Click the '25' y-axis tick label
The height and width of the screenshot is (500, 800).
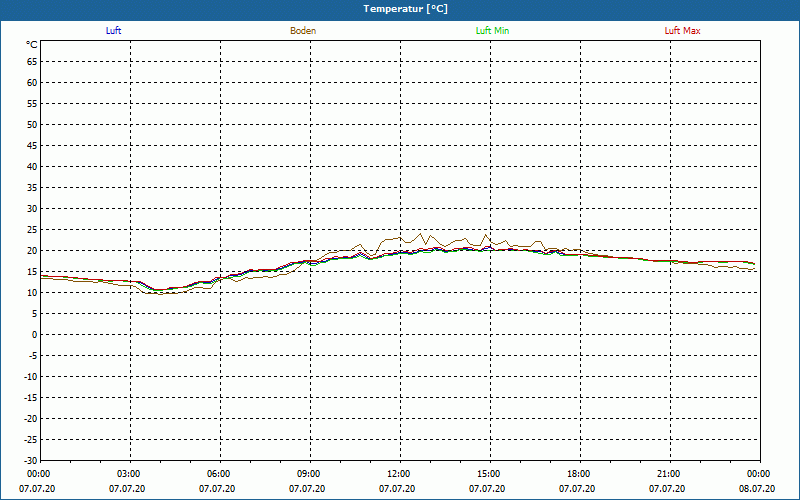32,230
